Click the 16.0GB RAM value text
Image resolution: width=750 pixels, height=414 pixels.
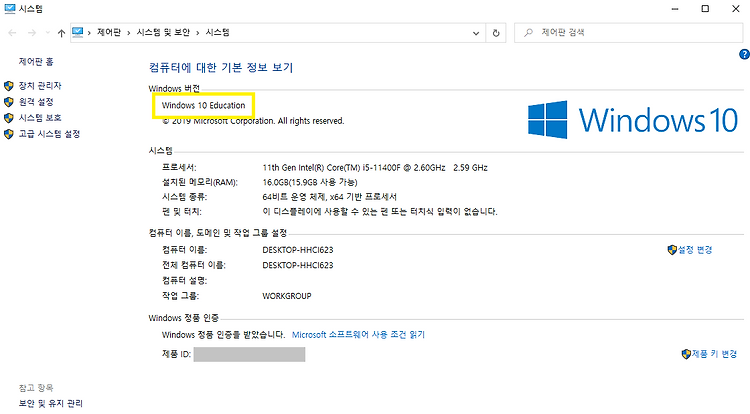pos(310,182)
